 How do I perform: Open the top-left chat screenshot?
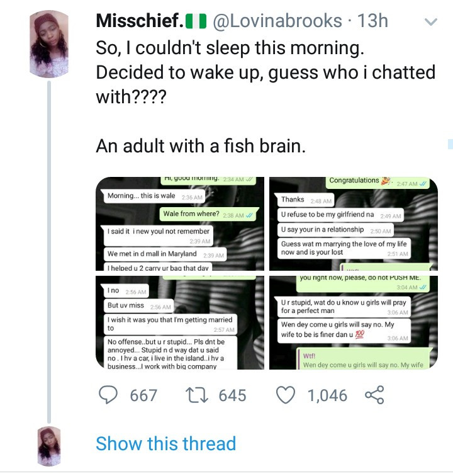(x=180, y=224)
